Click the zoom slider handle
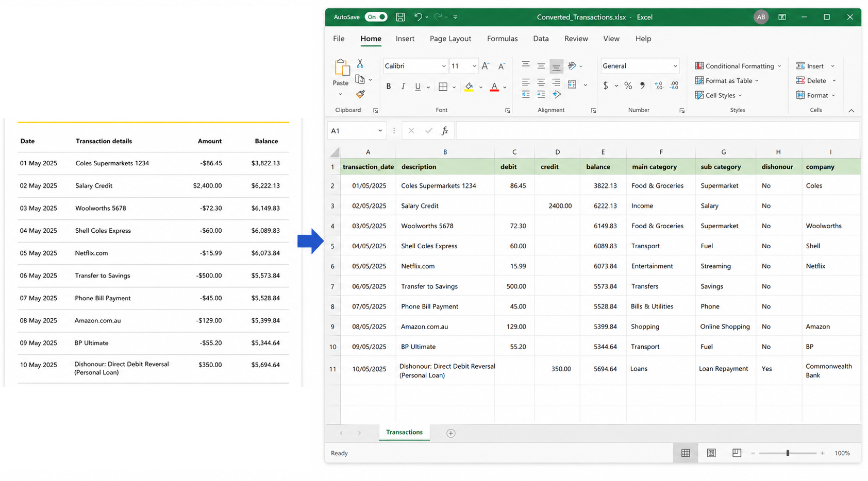The width and height of the screenshot is (868, 481). (x=788, y=453)
